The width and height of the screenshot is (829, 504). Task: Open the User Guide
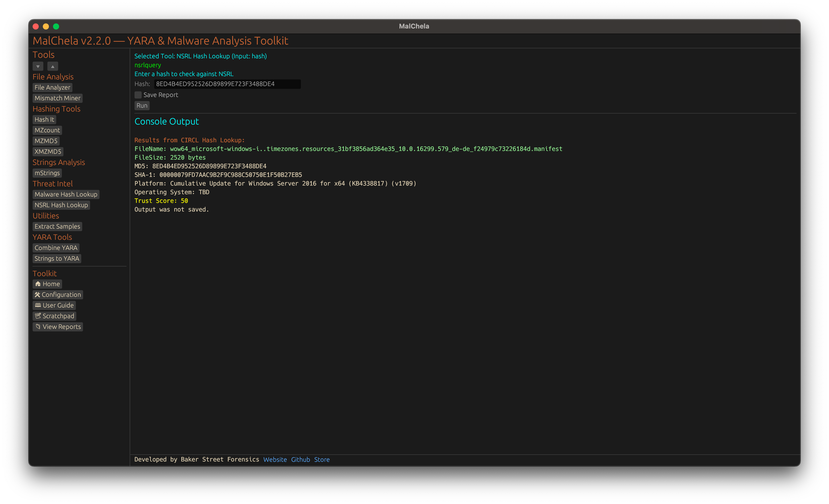pos(54,305)
